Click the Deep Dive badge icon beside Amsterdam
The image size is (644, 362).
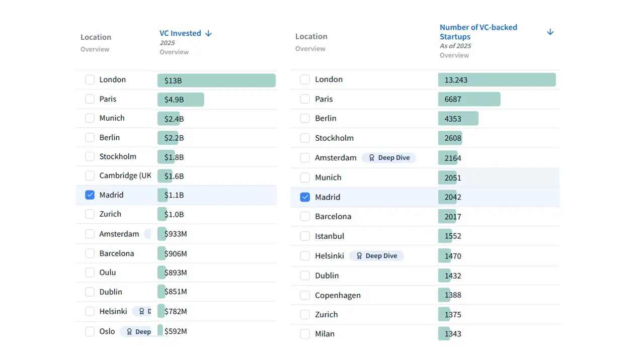click(372, 158)
